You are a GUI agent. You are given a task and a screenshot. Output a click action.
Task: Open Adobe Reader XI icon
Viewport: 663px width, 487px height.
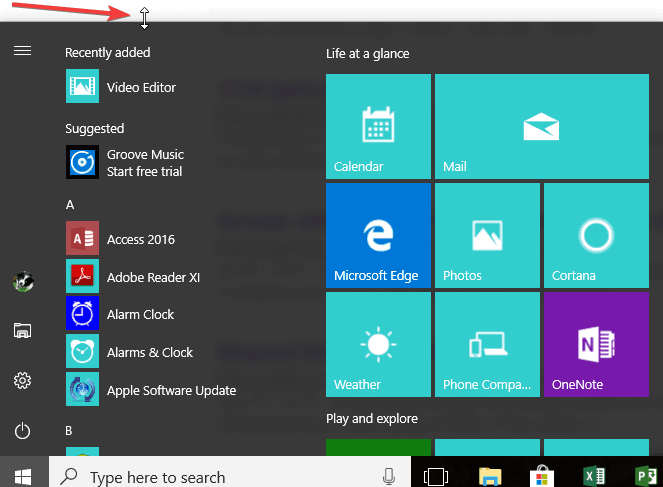pos(82,276)
